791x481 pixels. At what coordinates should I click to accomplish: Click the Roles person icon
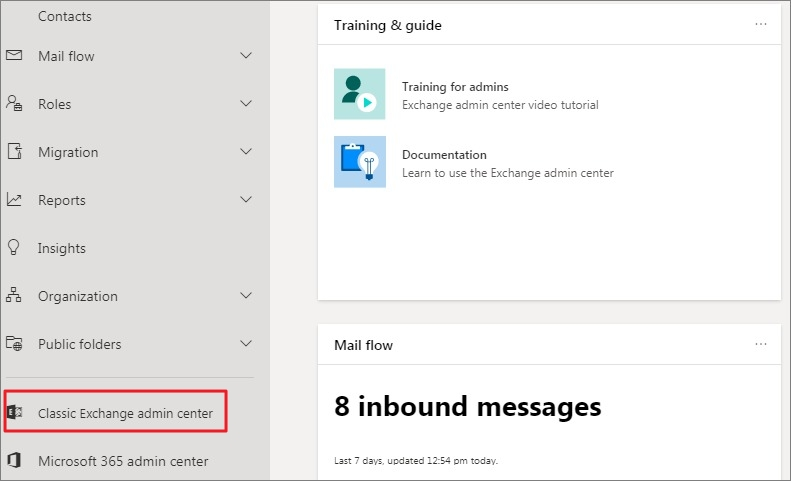14,103
